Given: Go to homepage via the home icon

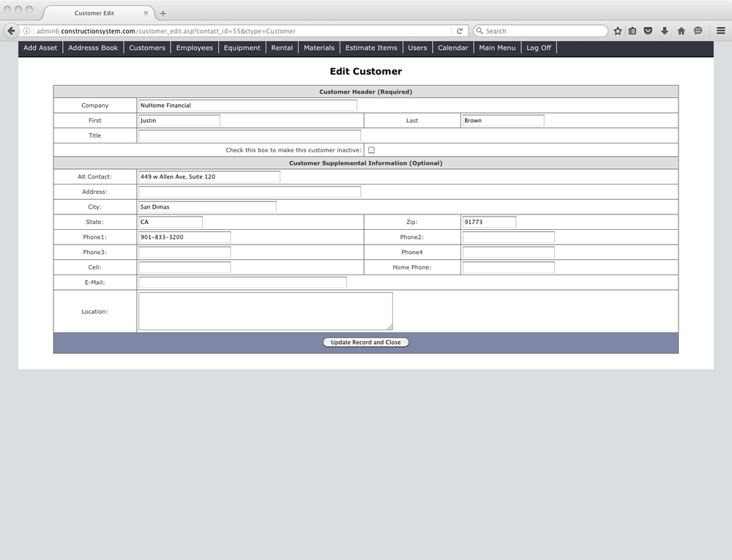Looking at the screenshot, I should [681, 31].
